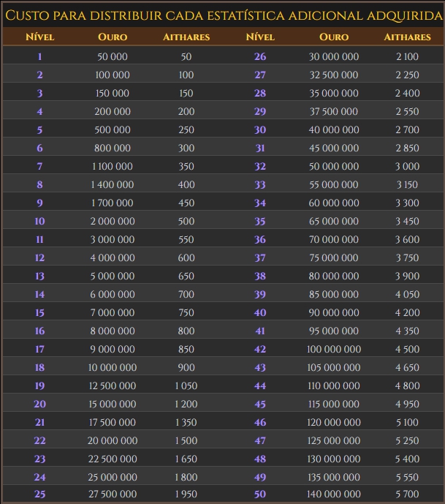This screenshot has width=445, height=504.
Task: Select the 30 000 000 gold cost cell
Action: [334, 56]
